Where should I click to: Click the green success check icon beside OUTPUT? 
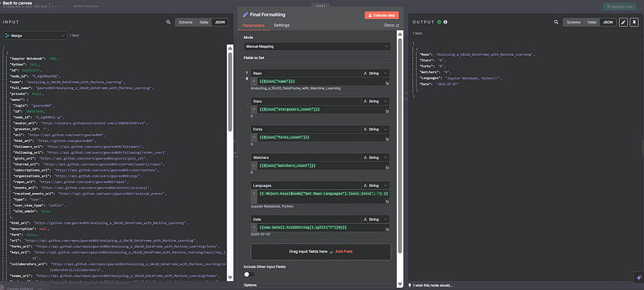[x=439, y=22]
